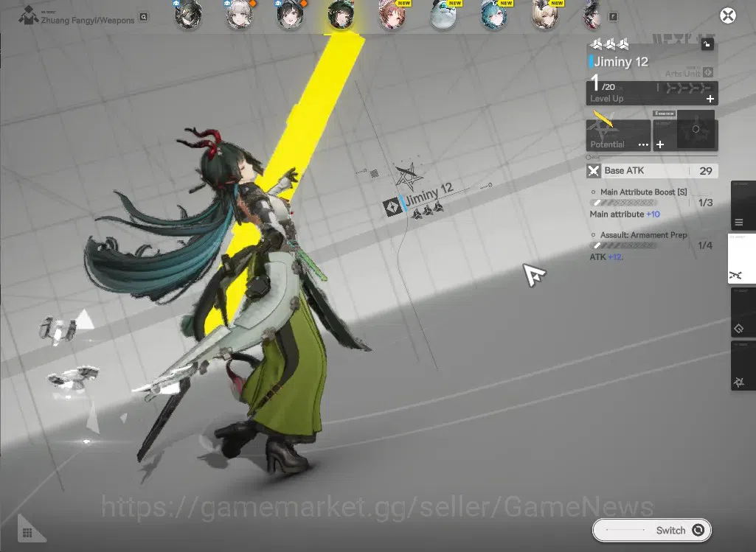
Task: Select the yellow-highlighted Zhuang Fangyi portrait
Action: click(x=341, y=15)
